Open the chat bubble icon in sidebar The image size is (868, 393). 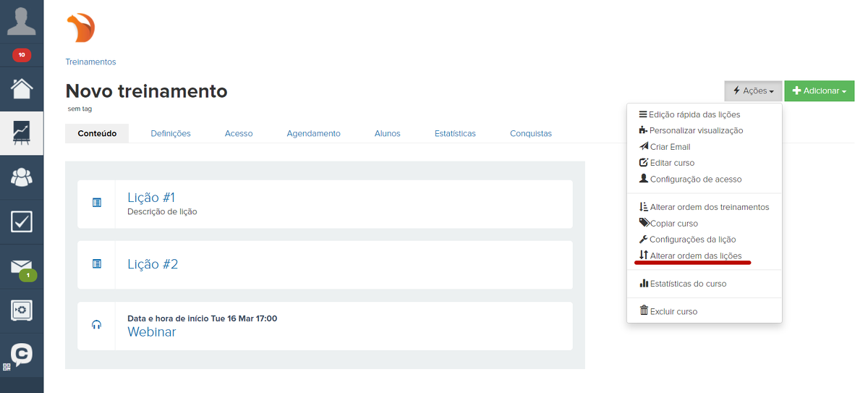click(22, 354)
